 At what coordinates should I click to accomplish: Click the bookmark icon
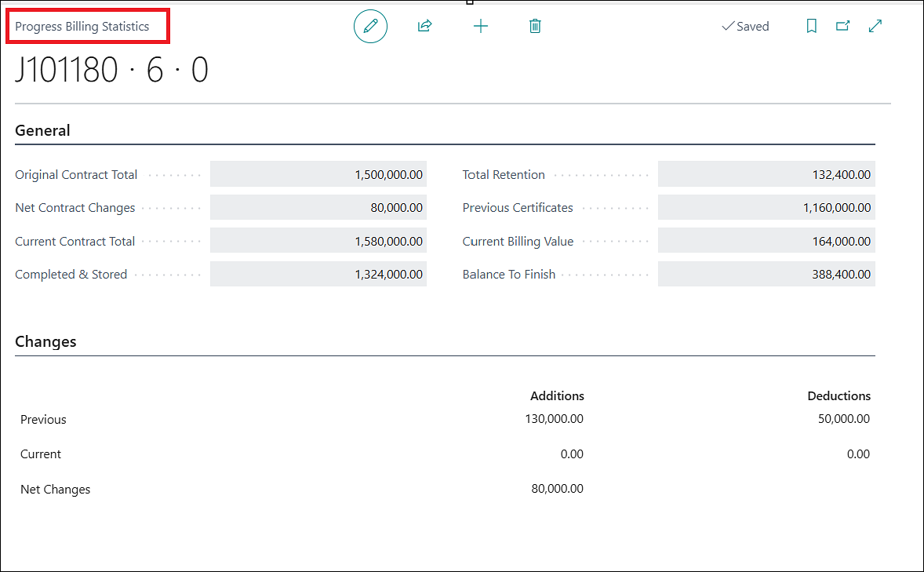pos(812,26)
